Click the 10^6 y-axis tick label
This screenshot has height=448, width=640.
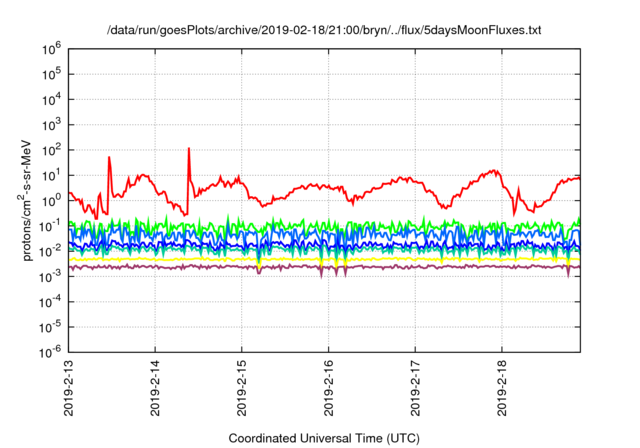point(51,49)
